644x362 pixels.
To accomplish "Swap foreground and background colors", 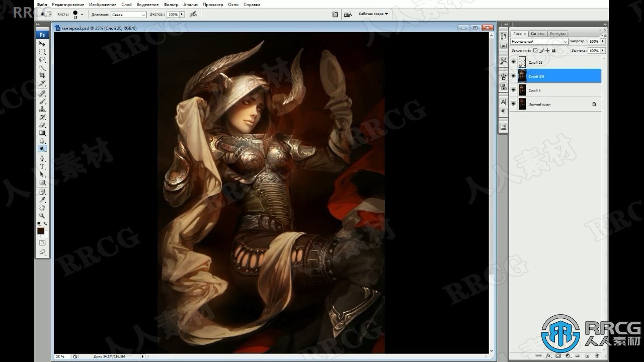I will pos(46,223).
